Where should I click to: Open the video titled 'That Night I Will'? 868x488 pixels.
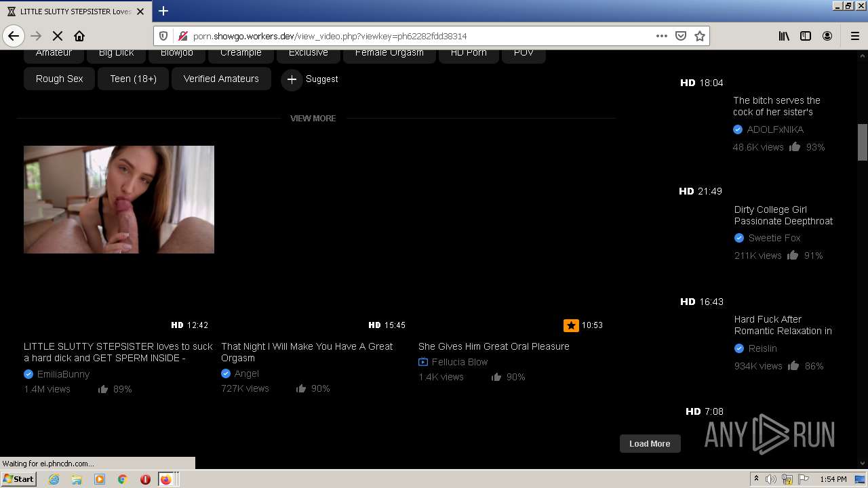307,352
